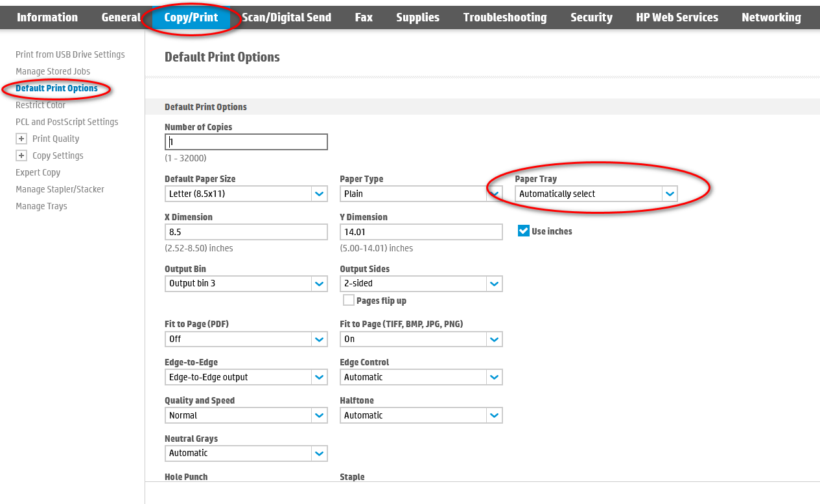Expand the Copy Settings plus icon

(x=21, y=155)
